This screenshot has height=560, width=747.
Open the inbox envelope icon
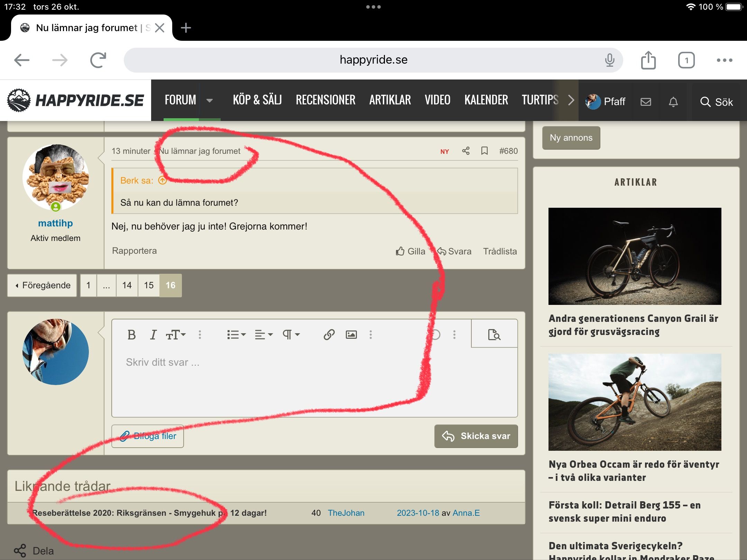(x=646, y=102)
